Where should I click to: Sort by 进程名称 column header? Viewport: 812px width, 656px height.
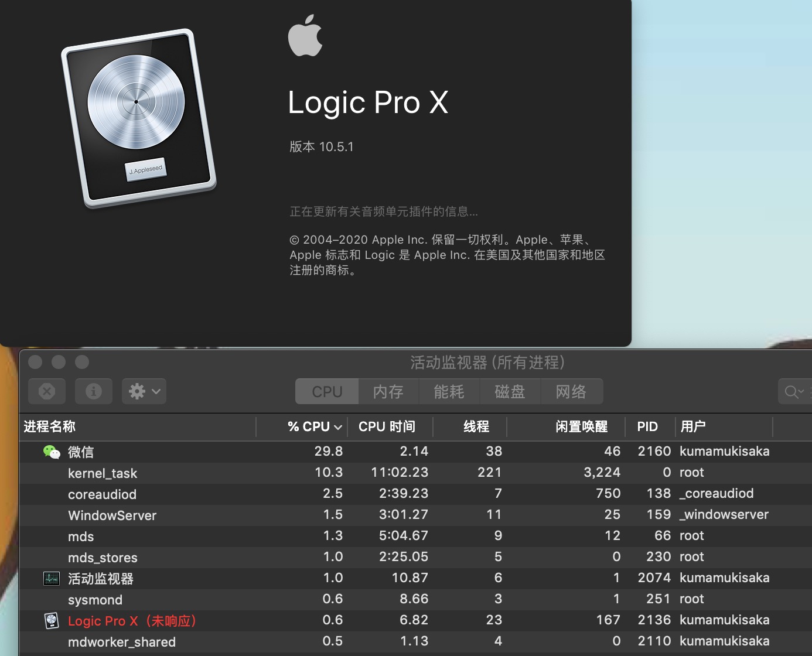pos(50,427)
